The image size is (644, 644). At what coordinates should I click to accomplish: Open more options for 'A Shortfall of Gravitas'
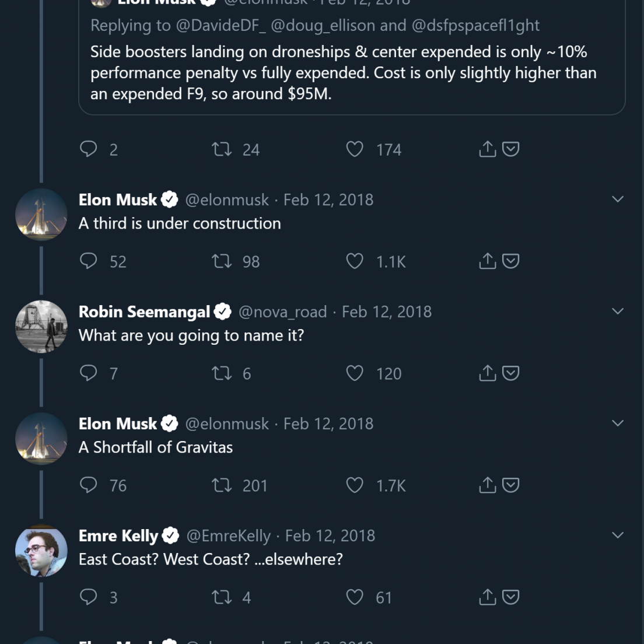coord(618,423)
